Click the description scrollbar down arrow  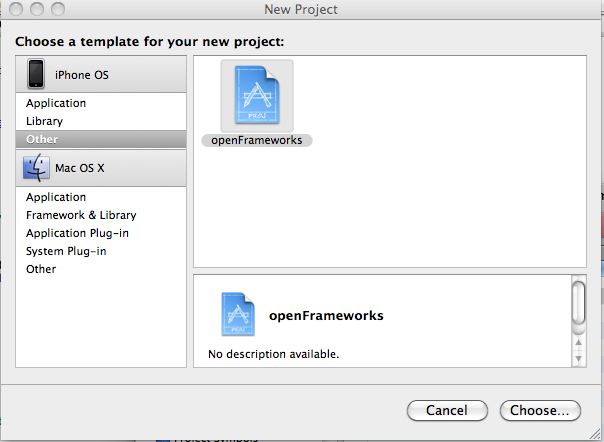578,359
